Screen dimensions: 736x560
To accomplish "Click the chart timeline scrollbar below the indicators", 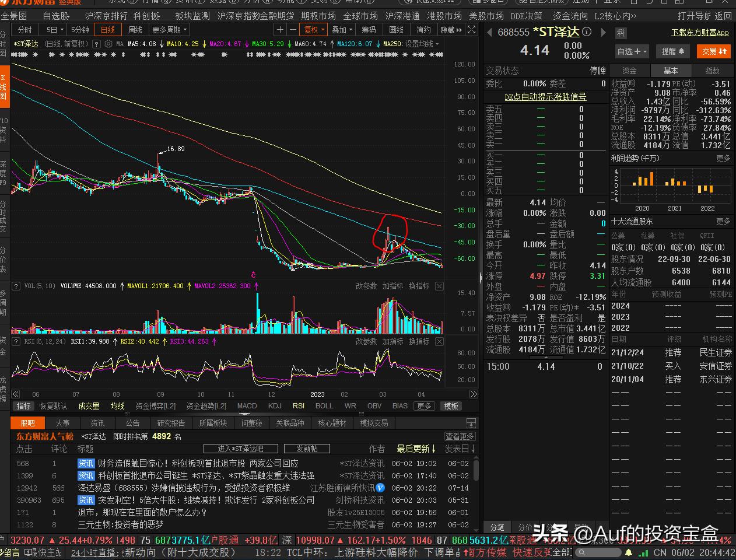I will pos(245,394).
